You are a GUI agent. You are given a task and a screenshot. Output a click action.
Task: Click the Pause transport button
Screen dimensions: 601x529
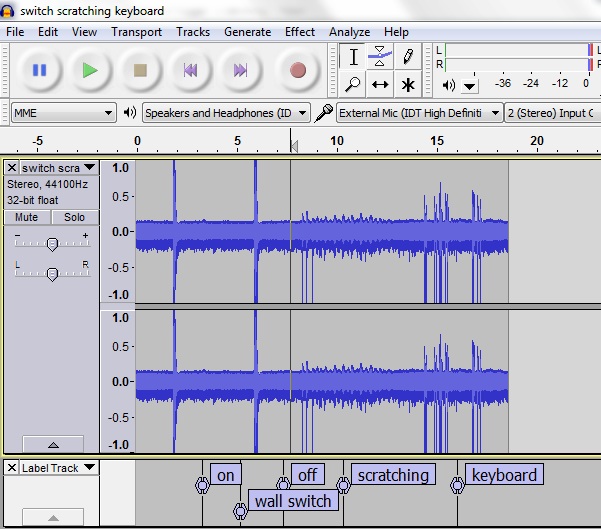pos(40,70)
